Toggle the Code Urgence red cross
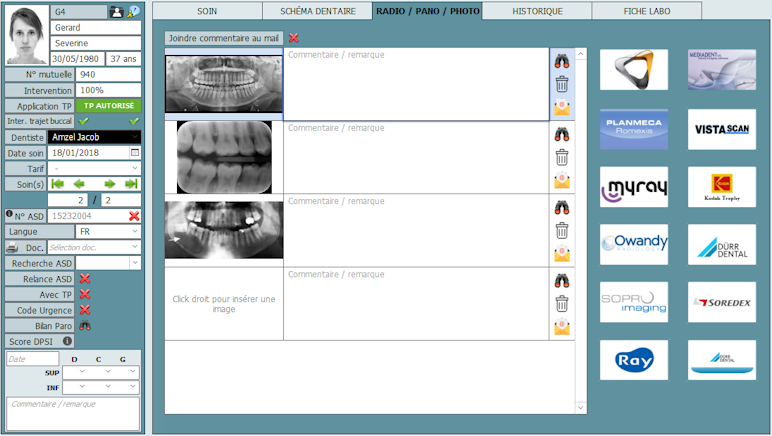The height and width of the screenshot is (436, 772). coord(85,310)
